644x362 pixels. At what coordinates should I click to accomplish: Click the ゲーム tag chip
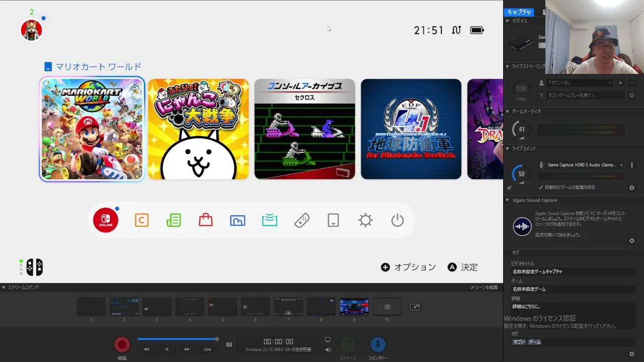(x=534, y=342)
